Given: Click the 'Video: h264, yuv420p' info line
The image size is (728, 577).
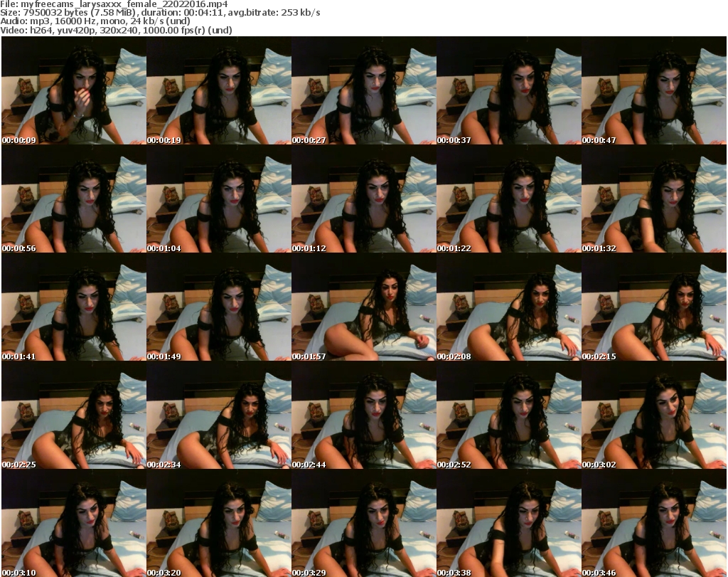Looking at the screenshot, I should pyautogui.click(x=116, y=30).
